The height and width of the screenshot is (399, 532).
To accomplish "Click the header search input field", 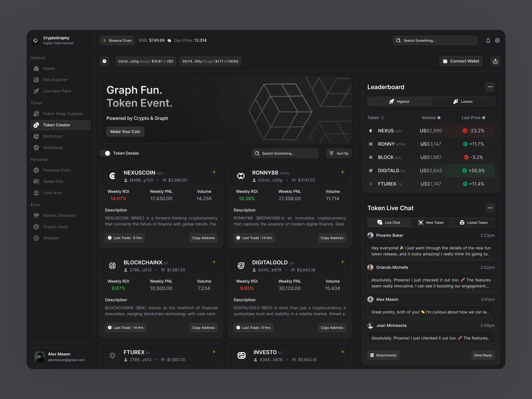I will 435,40.
